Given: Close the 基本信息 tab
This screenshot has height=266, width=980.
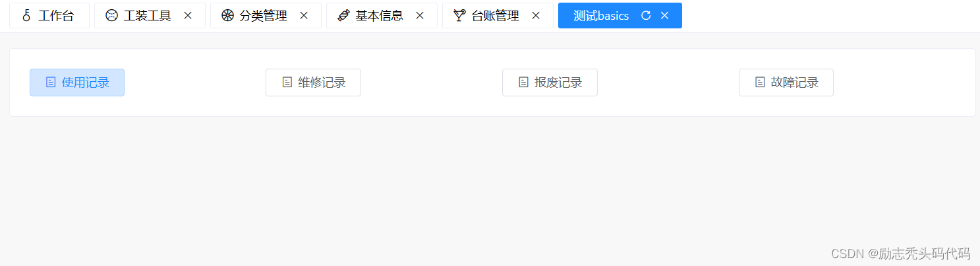Looking at the screenshot, I should tap(420, 16).
